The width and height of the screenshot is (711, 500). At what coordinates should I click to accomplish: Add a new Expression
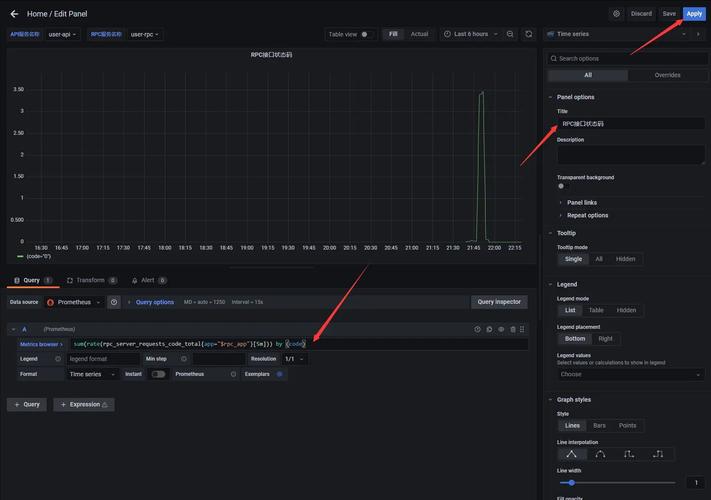coord(84,404)
